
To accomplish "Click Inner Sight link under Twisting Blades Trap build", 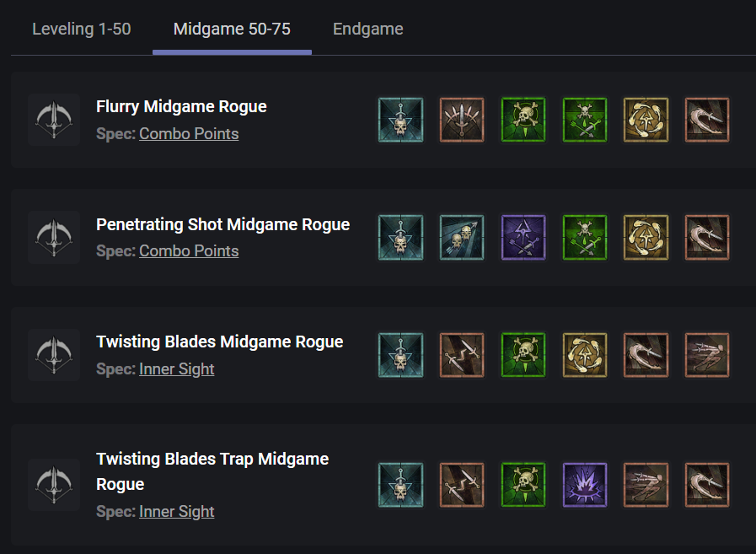I will click(x=176, y=512).
